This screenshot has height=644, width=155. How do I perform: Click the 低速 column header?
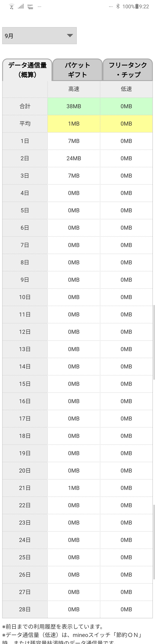click(126, 89)
